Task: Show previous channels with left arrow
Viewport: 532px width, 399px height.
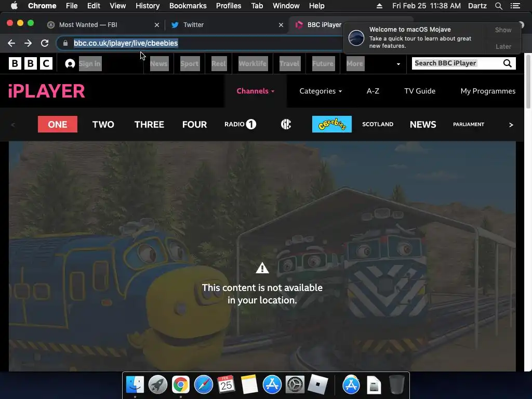Action: [x=13, y=125]
